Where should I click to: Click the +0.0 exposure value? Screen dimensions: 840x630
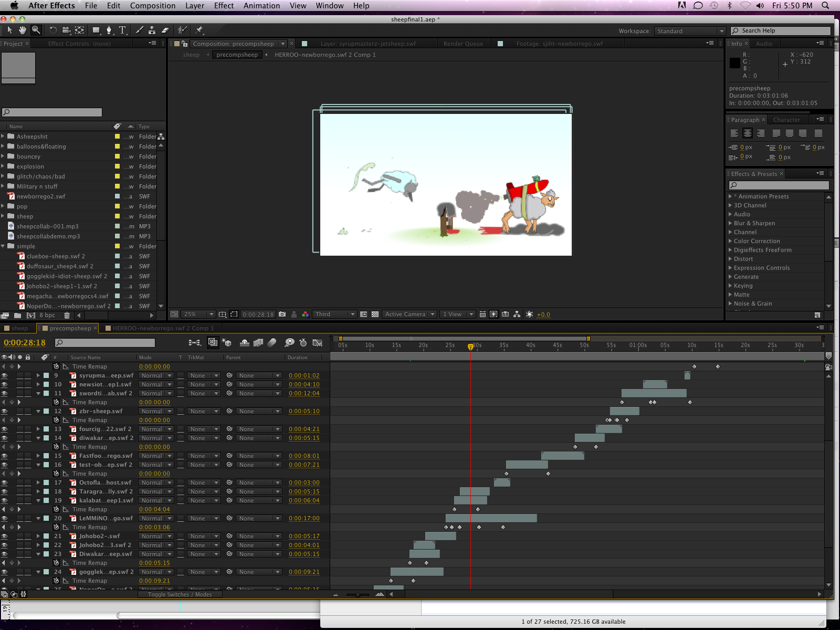click(x=543, y=315)
